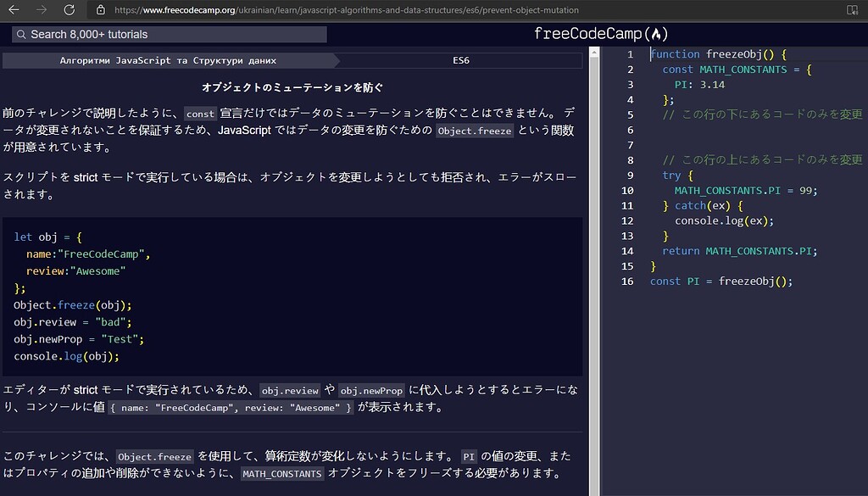Screen dimensions: 868x496
Task: Click the PI: 3.14 line in editor
Action: click(699, 85)
